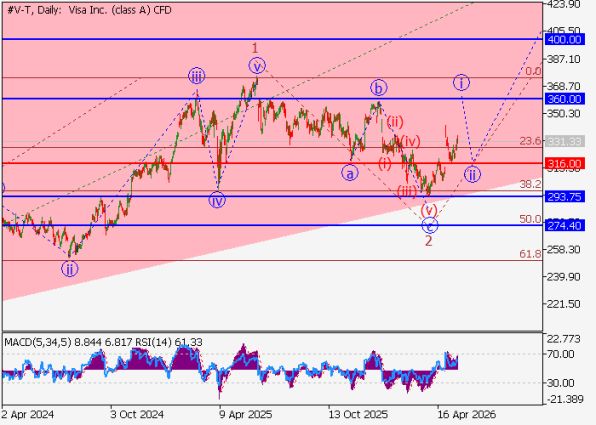Click the '9 Apr 2025' date label
This screenshot has height=425, width=596.
coord(245,414)
